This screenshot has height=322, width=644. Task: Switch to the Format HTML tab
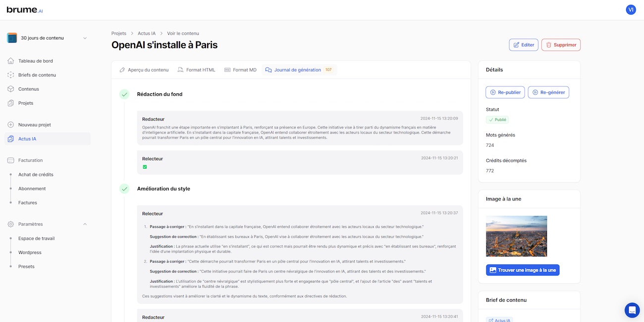(x=196, y=70)
